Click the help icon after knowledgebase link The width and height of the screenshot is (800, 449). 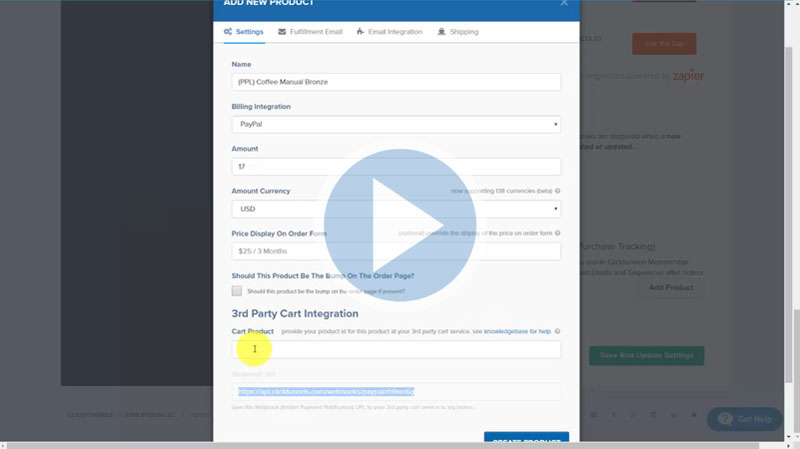tap(557, 331)
